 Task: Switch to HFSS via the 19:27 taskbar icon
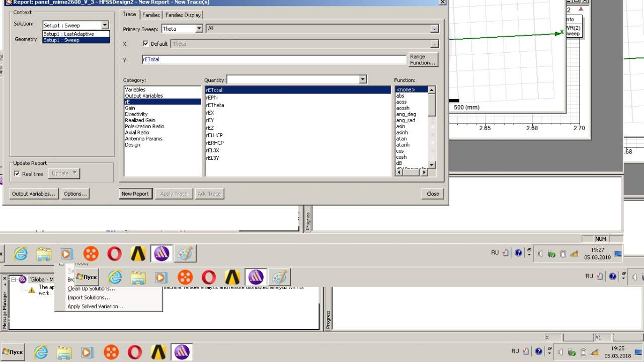[x=162, y=254]
